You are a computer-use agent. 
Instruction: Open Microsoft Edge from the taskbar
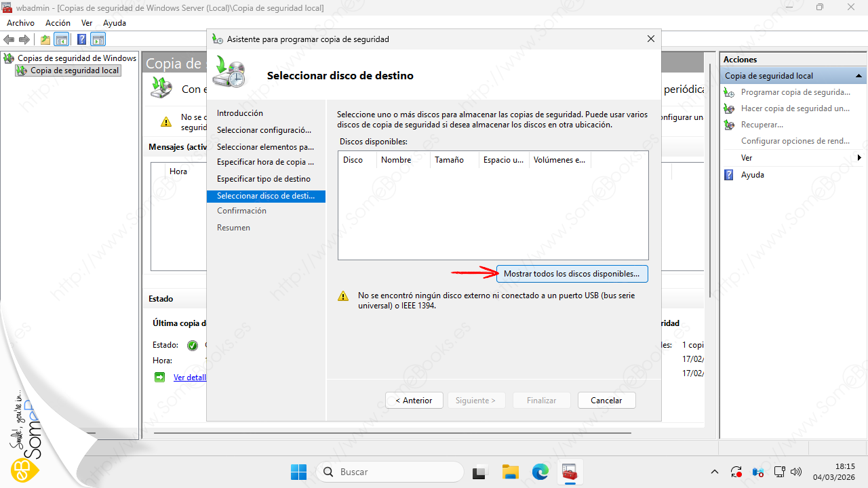(x=540, y=472)
